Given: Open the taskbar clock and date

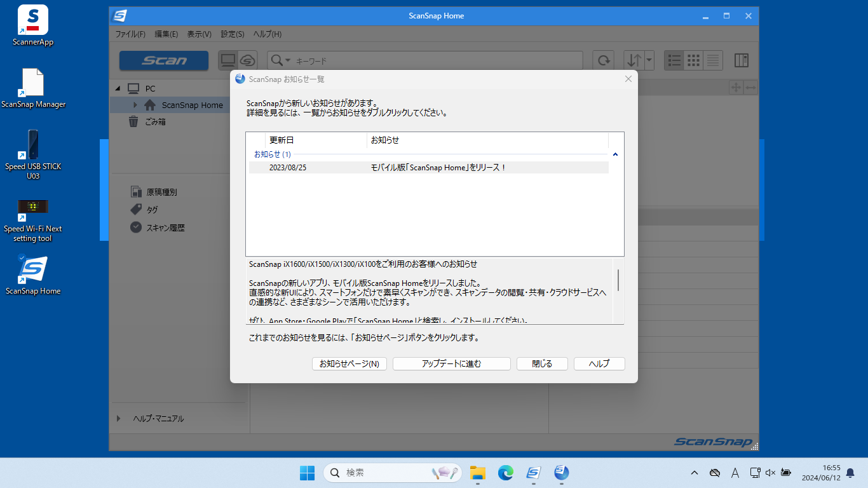Looking at the screenshot, I should 820,473.
